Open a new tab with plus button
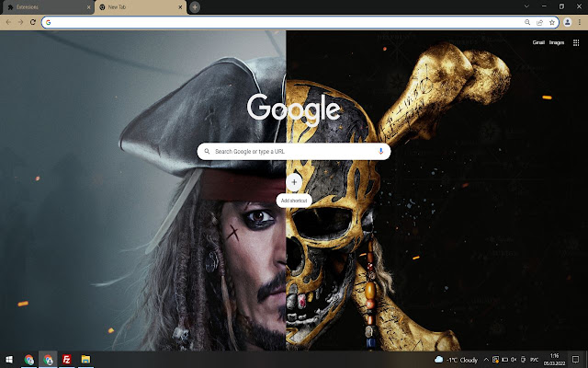This screenshot has height=368, width=588. point(195,6)
